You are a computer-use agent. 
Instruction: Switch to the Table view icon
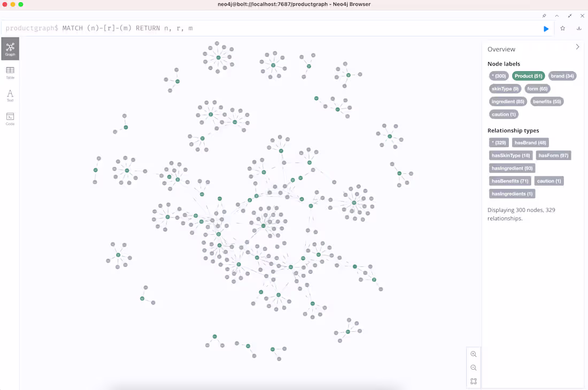click(x=10, y=72)
